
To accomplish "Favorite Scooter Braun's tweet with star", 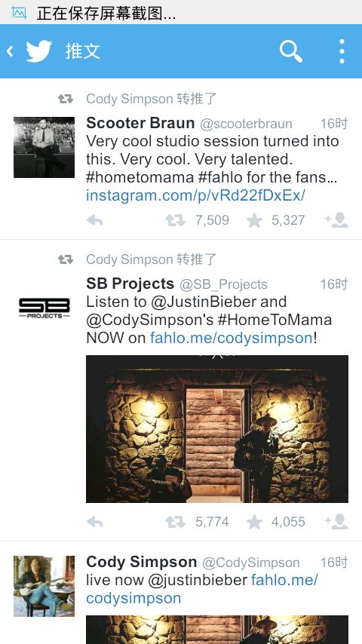I will pos(254,220).
